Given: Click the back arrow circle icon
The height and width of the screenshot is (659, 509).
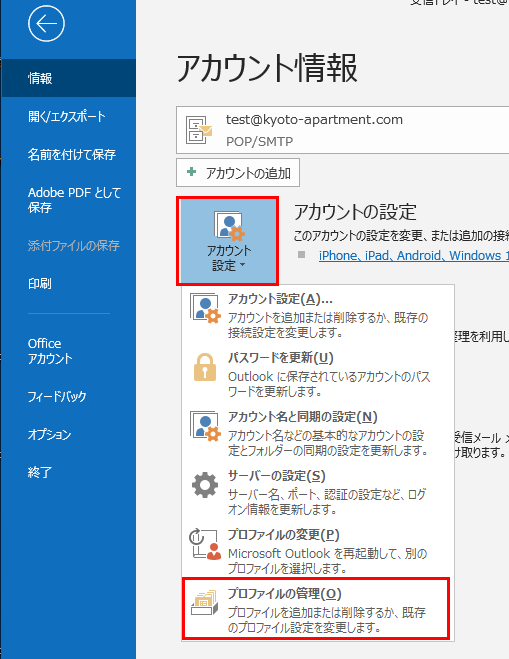Looking at the screenshot, I should 46,24.
